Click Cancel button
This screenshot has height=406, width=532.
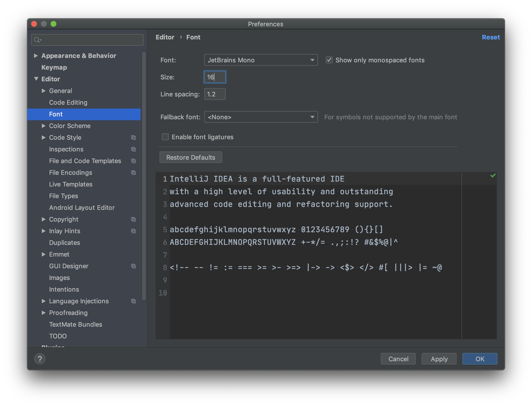pos(398,359)
